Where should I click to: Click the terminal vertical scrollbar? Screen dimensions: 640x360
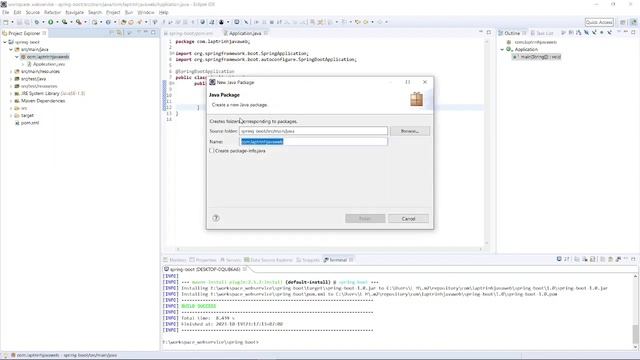(x=636, y=311)
